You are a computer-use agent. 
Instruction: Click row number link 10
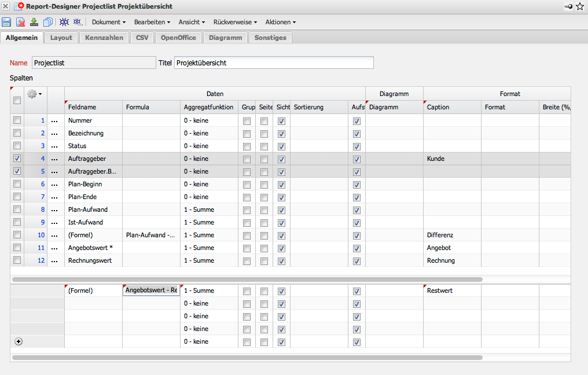(x=41, y=235)
